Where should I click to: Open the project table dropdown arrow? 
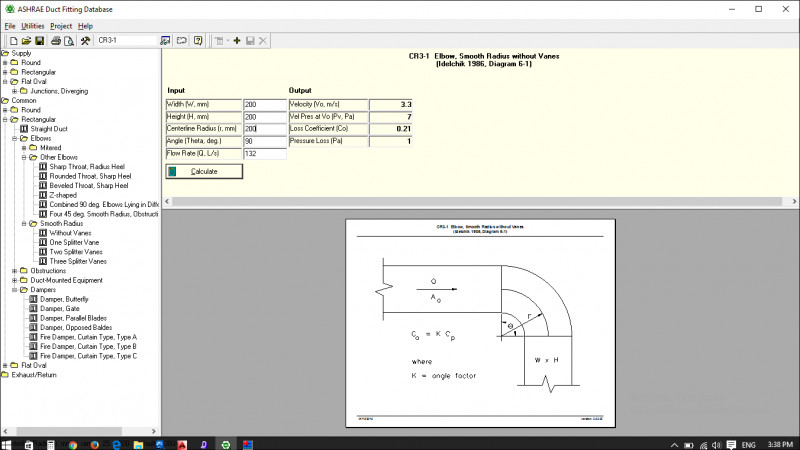point(228,41)
